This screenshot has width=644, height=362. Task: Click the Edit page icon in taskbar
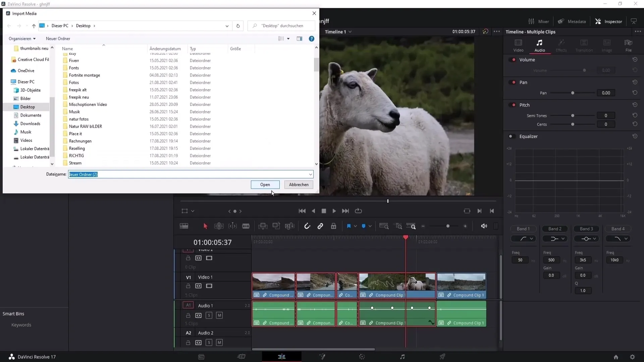click(282, 357)
